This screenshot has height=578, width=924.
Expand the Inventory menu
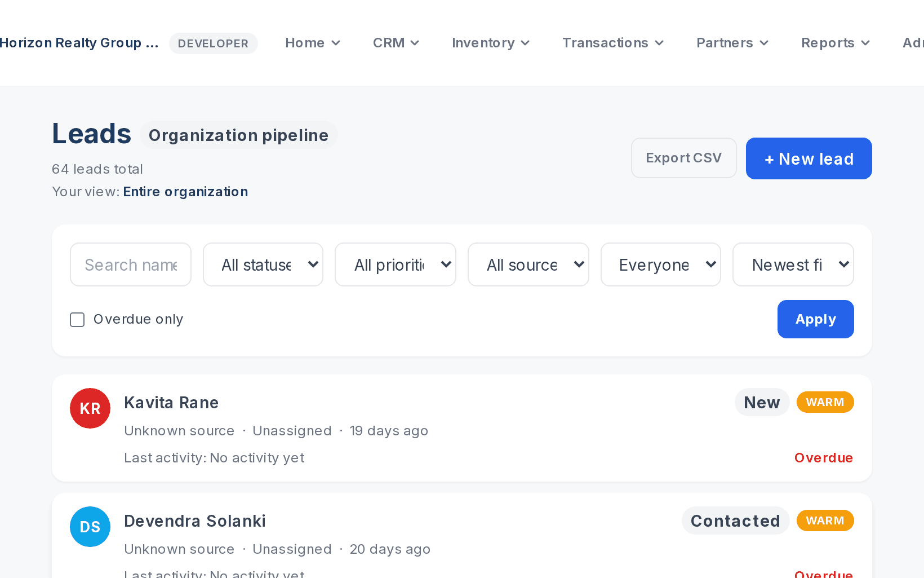pyautogui.click(x=491, y=43)
